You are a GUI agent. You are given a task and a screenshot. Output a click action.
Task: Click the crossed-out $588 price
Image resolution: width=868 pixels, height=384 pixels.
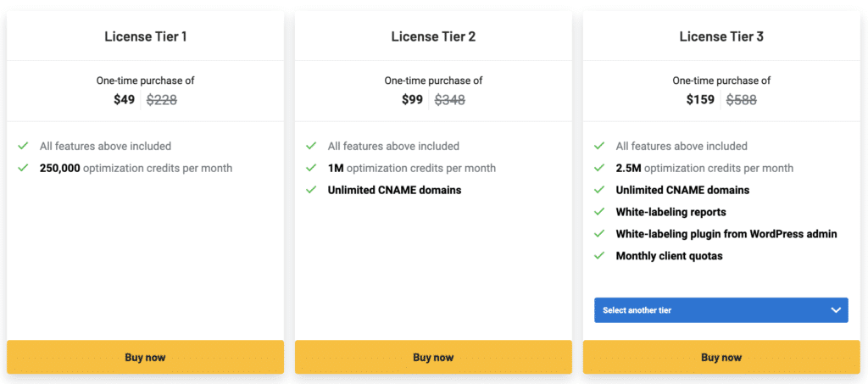tap(741, 99)
